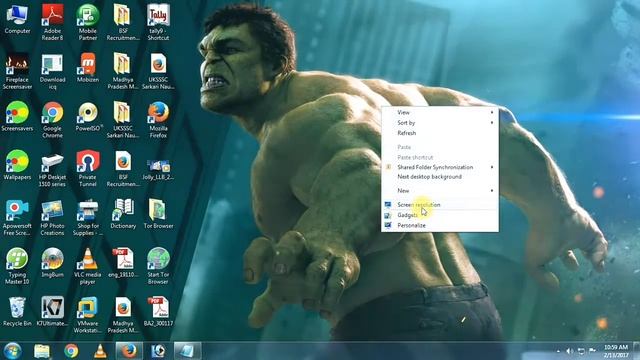
Task: Select the Tor Browser folder icon
Action: 158,214
